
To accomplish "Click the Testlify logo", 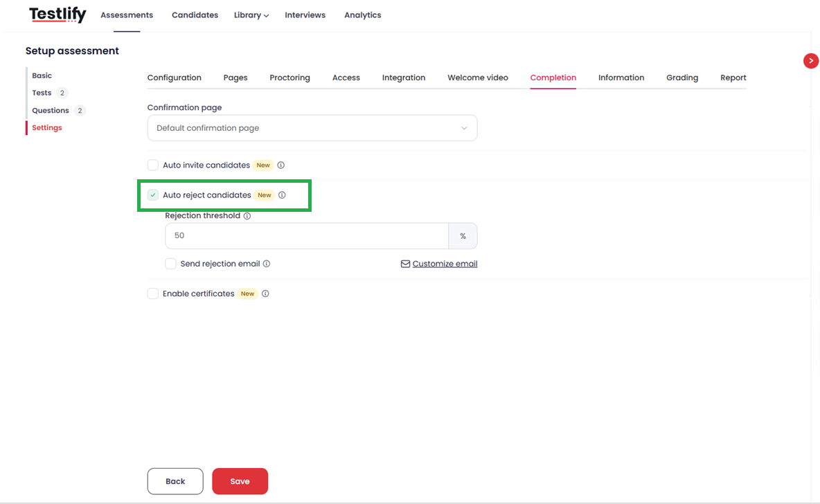I will click(57, 15).
